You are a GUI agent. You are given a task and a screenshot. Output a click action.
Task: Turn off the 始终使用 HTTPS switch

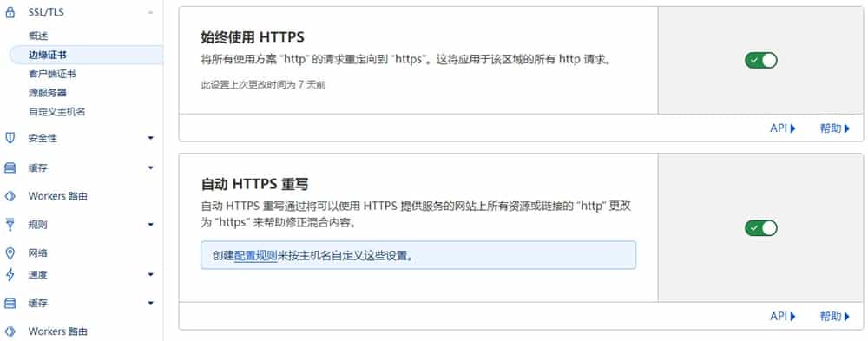[760, 61]
